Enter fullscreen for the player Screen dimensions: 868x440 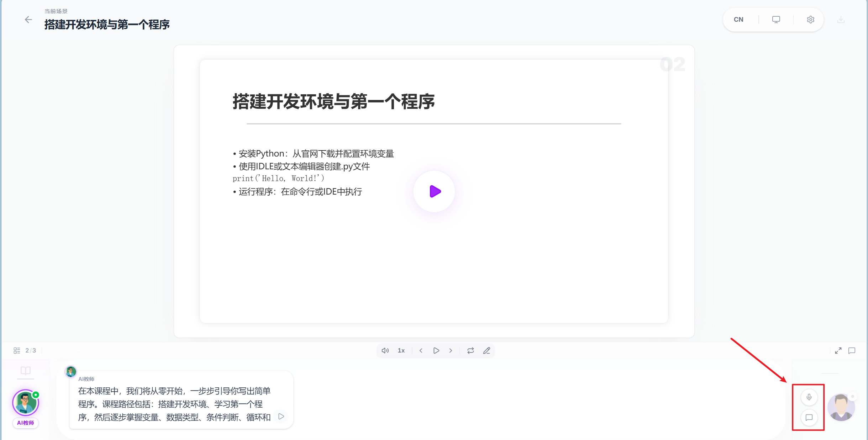click(838, 350)
